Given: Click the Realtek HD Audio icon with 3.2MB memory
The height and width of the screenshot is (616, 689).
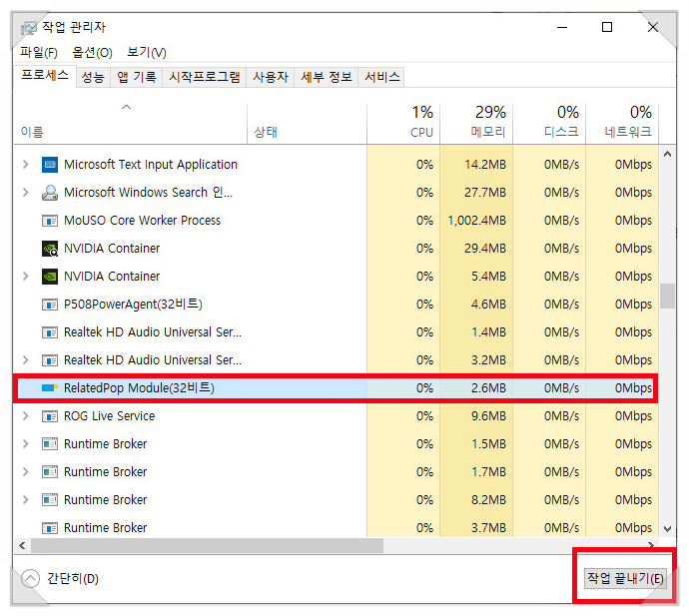Looking at the screenshot, I should [x=50, y=360].
